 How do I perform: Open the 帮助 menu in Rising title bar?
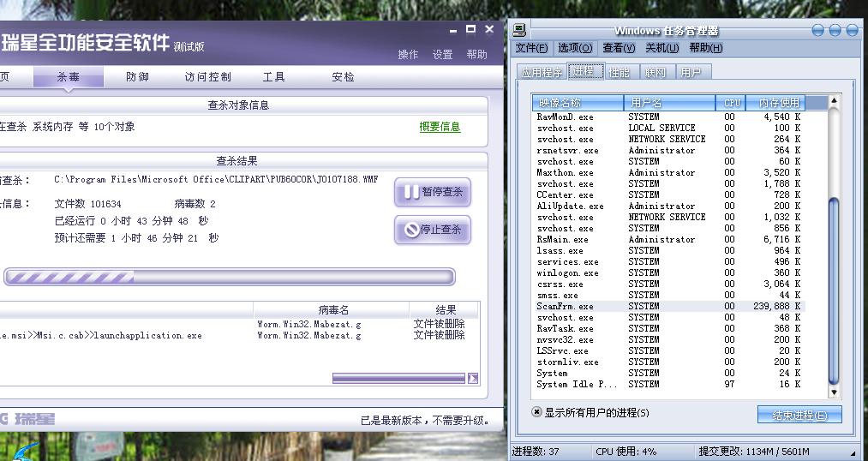(x=476, y=54)
